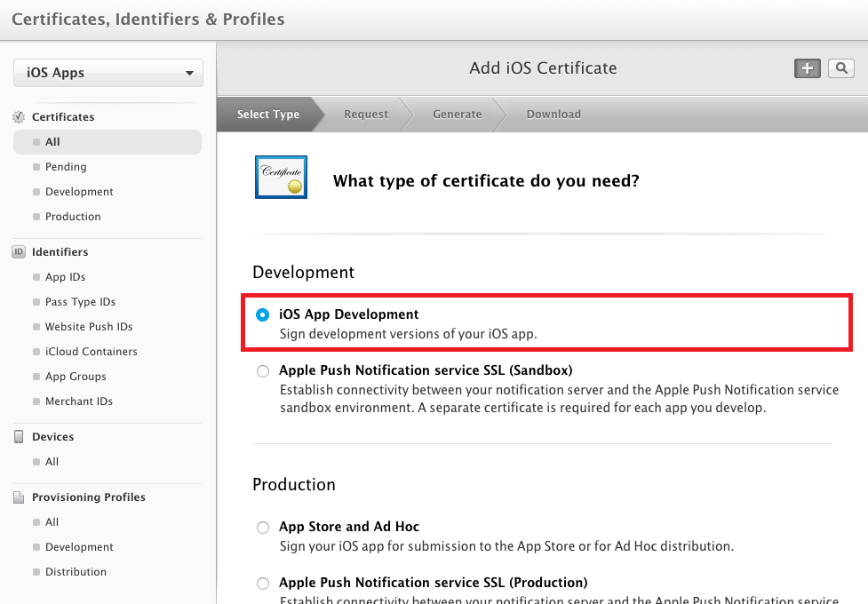The image size is (868, 604).
Task: Open Production certificates
Action: (73, 217)
